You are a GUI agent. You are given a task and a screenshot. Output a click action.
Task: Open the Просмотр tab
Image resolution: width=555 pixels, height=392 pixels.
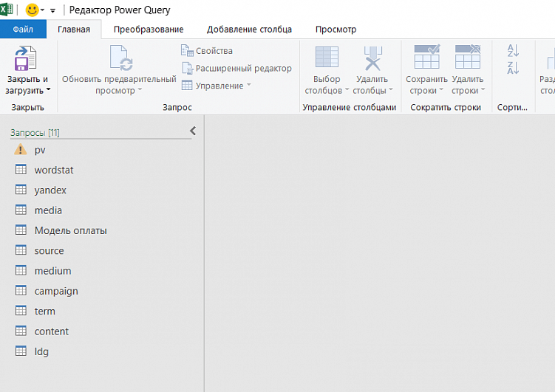click(x=336, y=29)
